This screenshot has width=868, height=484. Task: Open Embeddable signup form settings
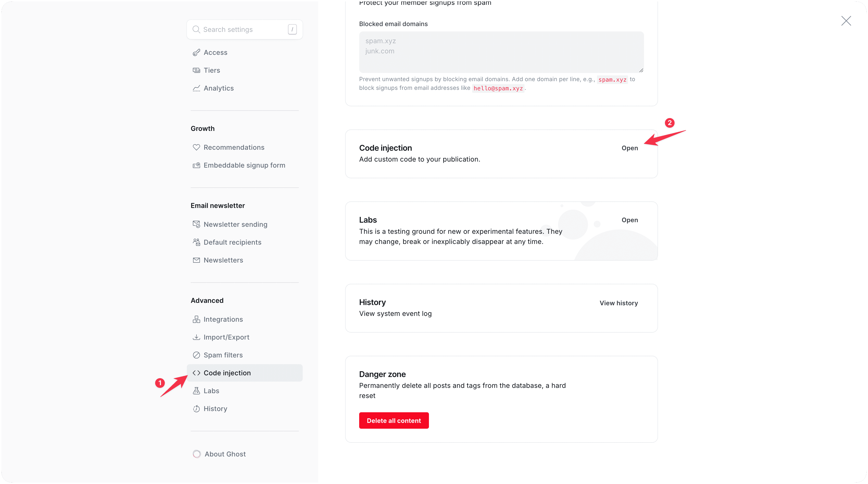tap(244, 165)
